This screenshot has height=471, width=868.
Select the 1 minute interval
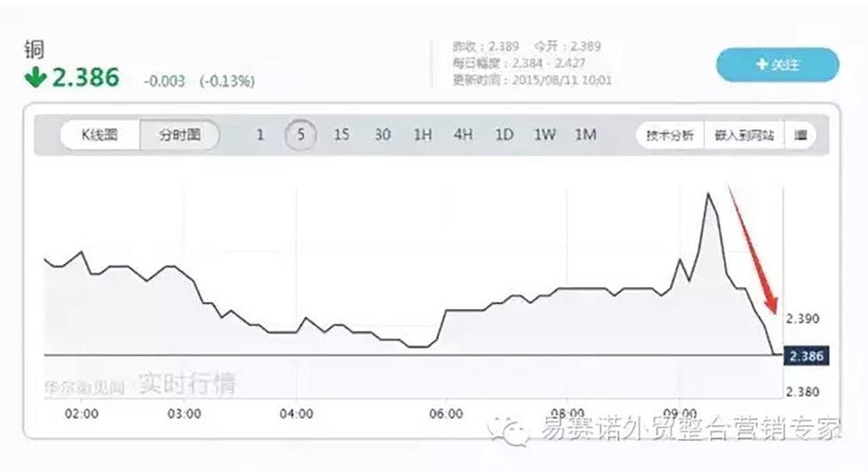(260, 135)
